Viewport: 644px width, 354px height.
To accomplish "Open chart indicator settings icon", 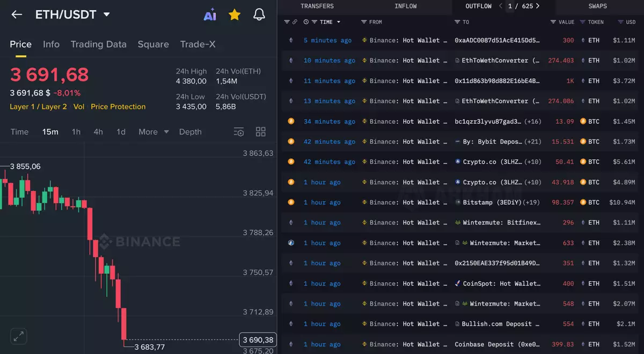I will 239,132.
